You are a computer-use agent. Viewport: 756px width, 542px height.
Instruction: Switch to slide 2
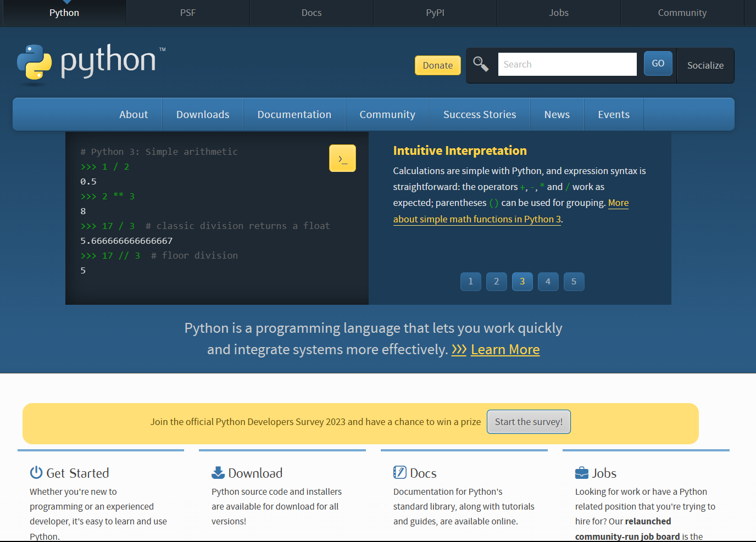coord(497,282)
